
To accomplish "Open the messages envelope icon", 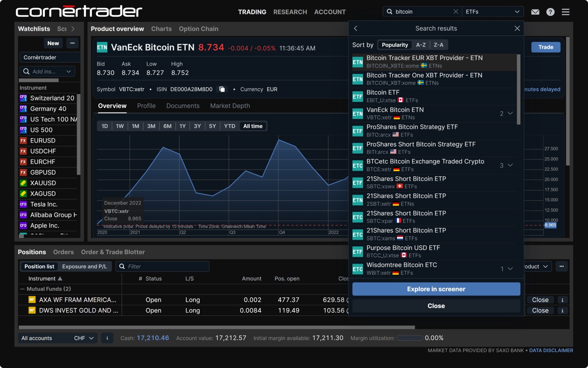I will point(535,12).
